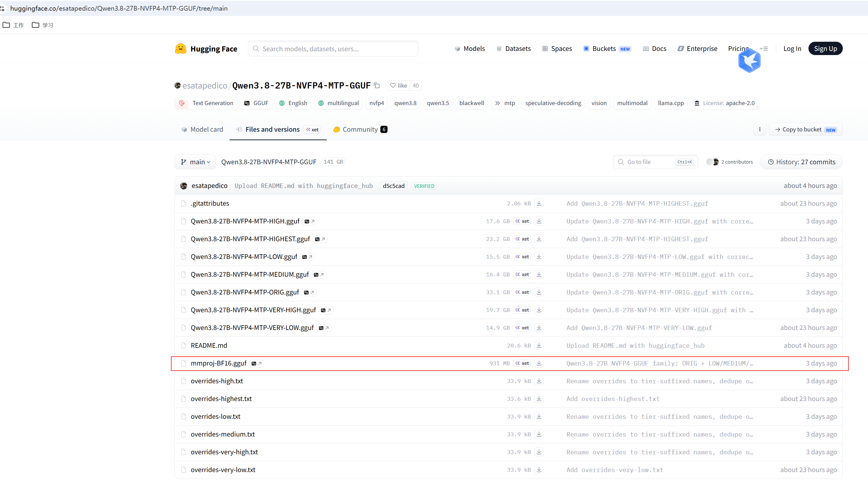868x491 pixels.
Task: Open the Community tab
Action: click(360, 130)
